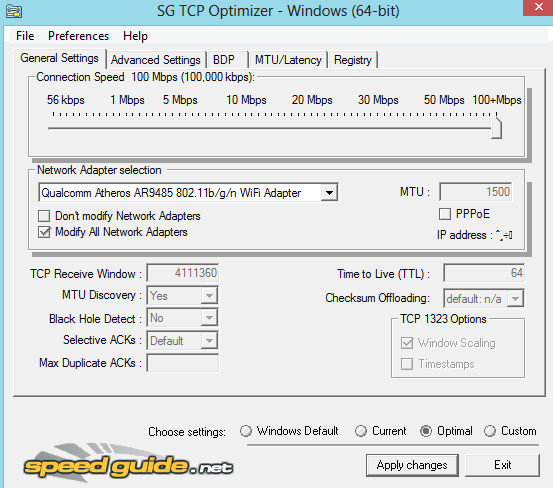Select the Optimal settings radio button
553x488 pixels.
click(426, 431)
